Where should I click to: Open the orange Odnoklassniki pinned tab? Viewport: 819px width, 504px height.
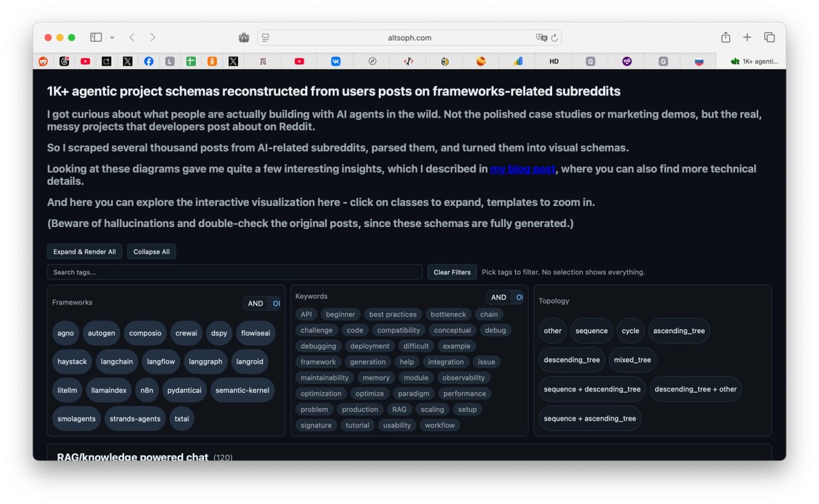(x=212, y=61)
